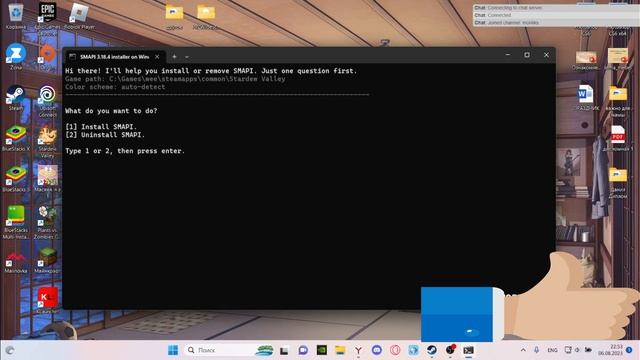Image resolution: width=640 pixels, height=360 pixels.
Task: Open the Windows Start menu
Action: [173, 350]
